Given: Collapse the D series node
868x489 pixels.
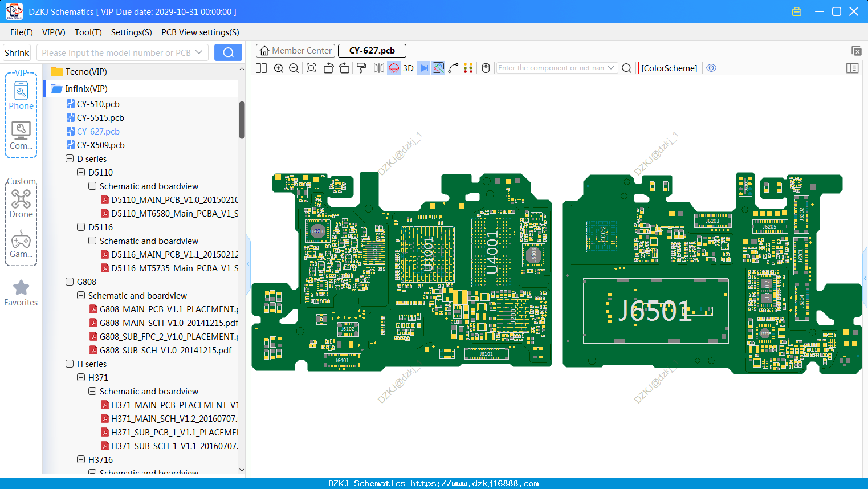Looking at the screenshot, I should click(x=70, y=158).
